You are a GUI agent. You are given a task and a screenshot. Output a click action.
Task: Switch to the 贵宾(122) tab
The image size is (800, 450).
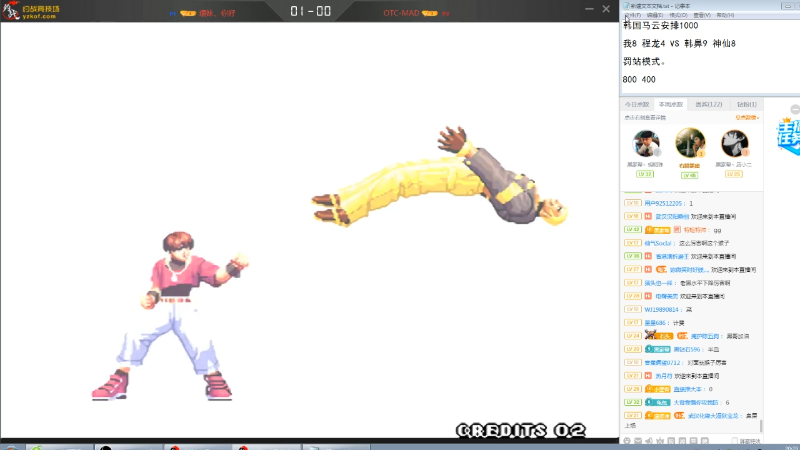709,104
